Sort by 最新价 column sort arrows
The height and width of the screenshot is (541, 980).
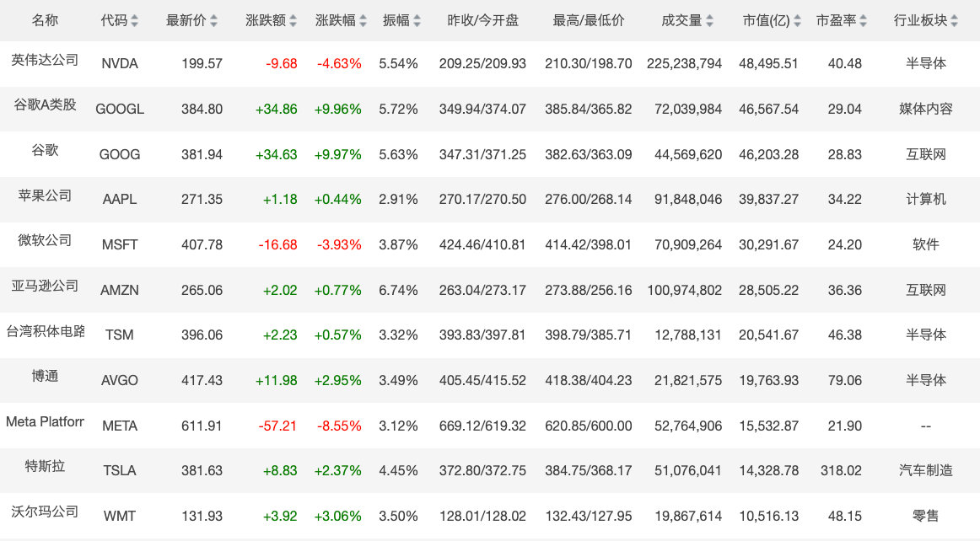pos(213,20)
